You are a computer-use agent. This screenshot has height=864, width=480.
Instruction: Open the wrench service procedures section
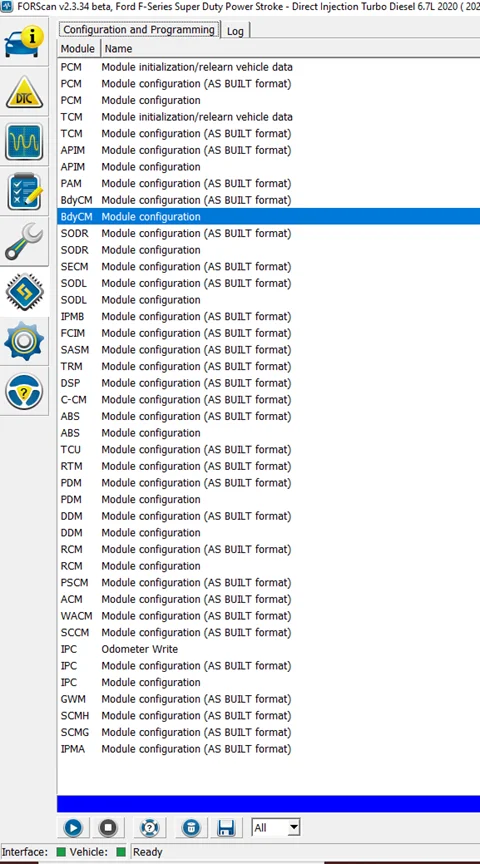tap(24, 241)
